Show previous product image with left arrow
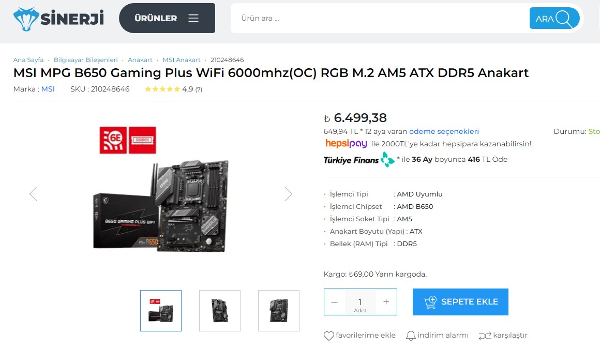This screenshot has height=364, width=600. [33, 194]
